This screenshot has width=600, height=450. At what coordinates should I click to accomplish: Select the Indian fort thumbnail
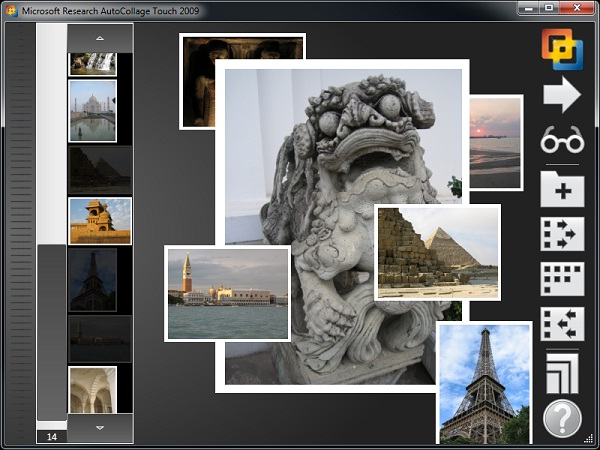(x=99, y=220)
